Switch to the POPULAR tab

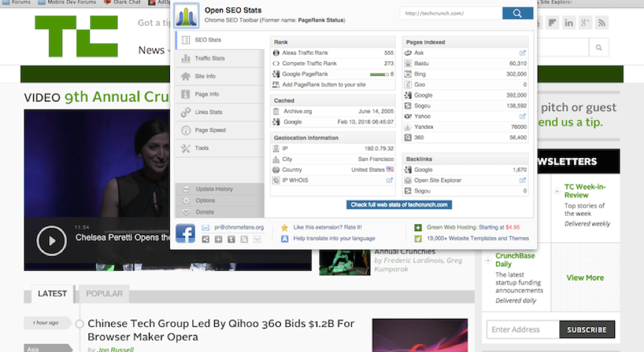pos(104,294)
